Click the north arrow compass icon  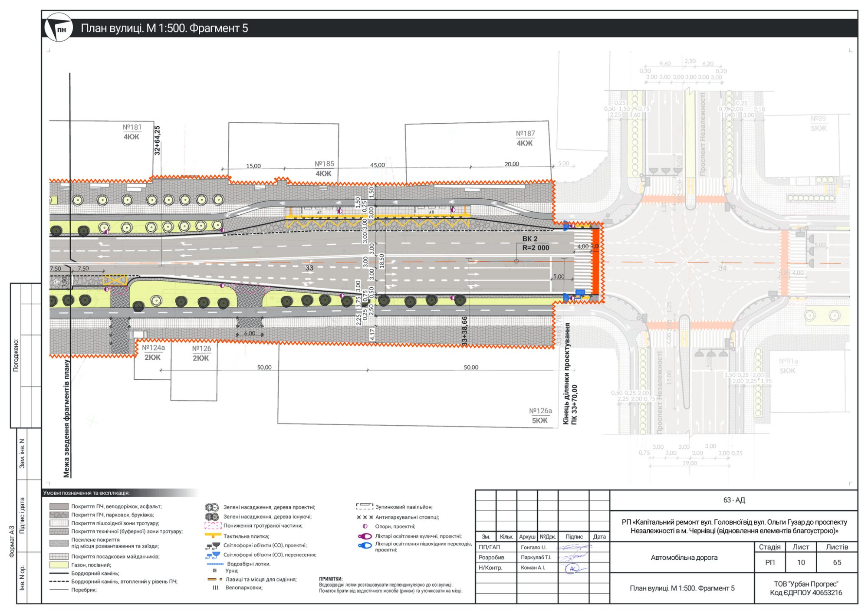pyautogui.click(x=59, y=28)
